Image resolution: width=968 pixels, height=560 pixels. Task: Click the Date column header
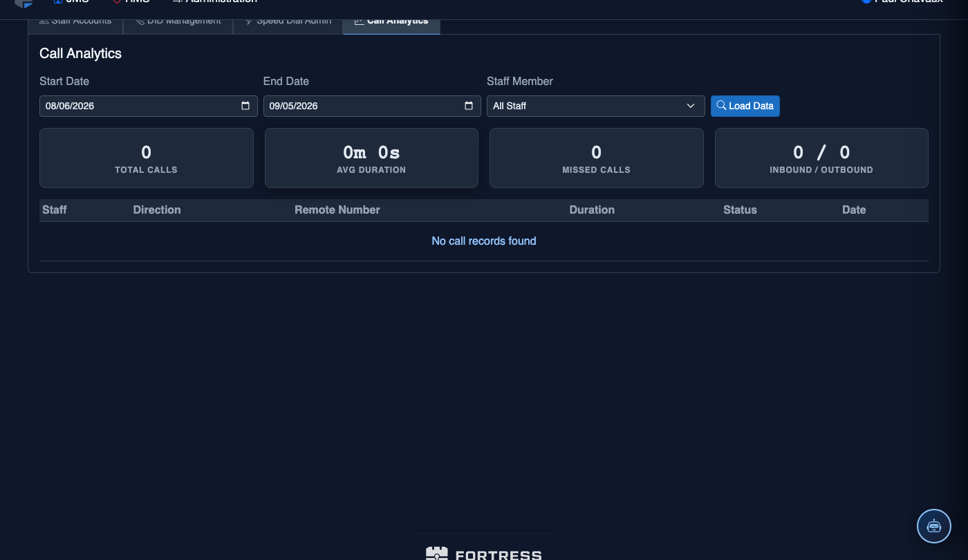point(854,209)
